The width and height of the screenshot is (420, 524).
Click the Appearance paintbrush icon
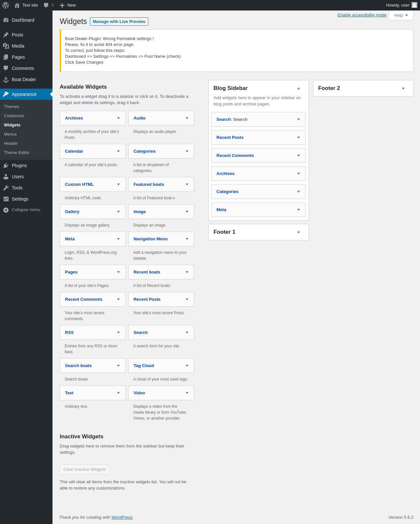pos(6,94)
